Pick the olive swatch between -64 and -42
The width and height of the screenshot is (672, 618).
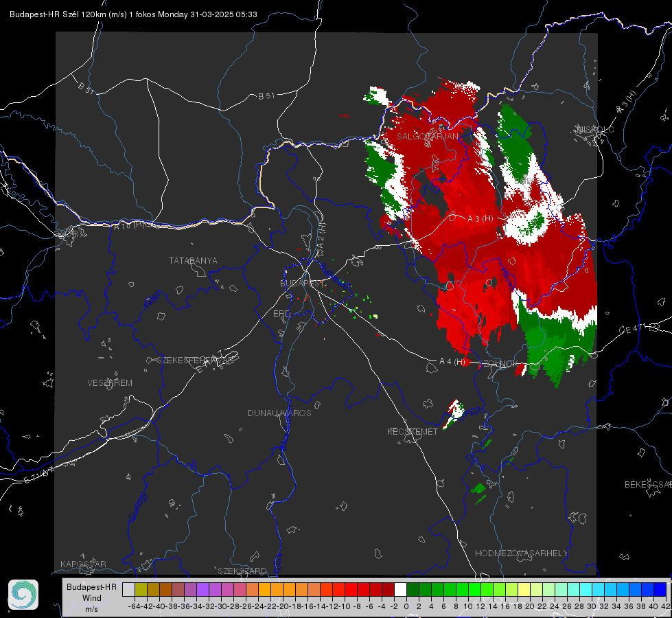(141, 589)
